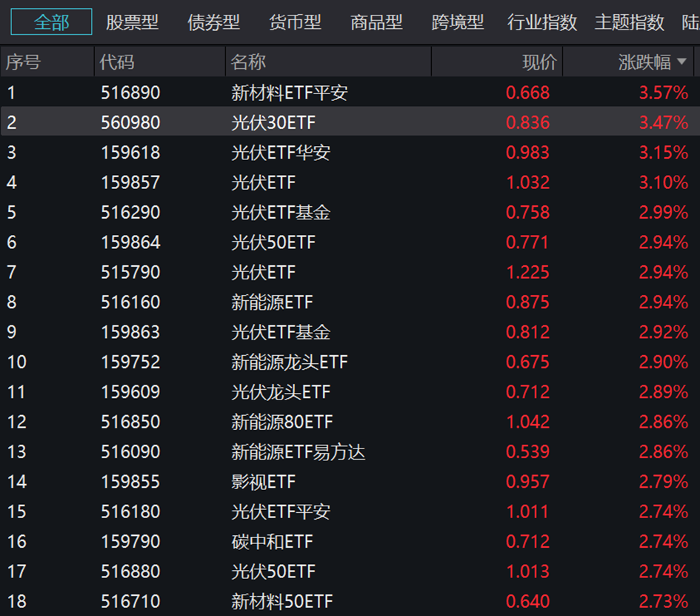Select the 全部 tab
700x616 pixels.
click(x=51, y=22)
